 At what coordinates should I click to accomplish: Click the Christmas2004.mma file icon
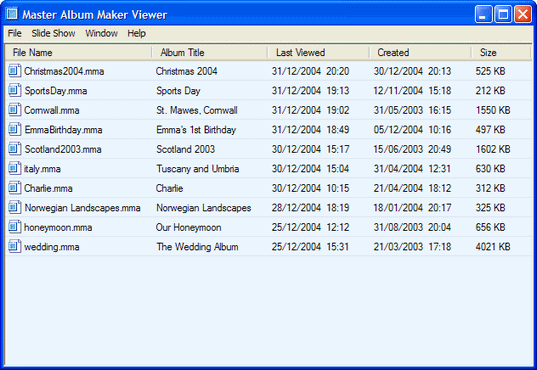point(15,71)
